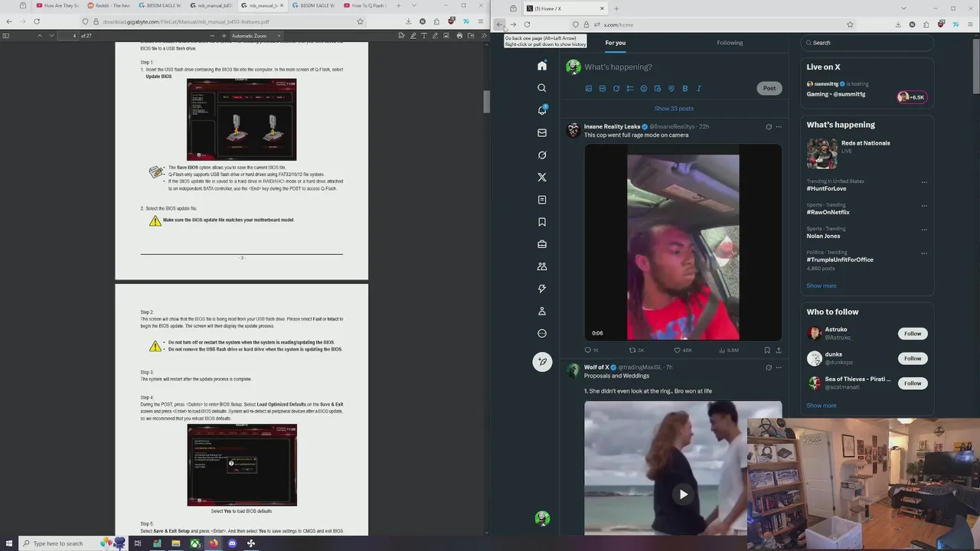
Task: Follow Astruko account
Action: pos(913,334)
